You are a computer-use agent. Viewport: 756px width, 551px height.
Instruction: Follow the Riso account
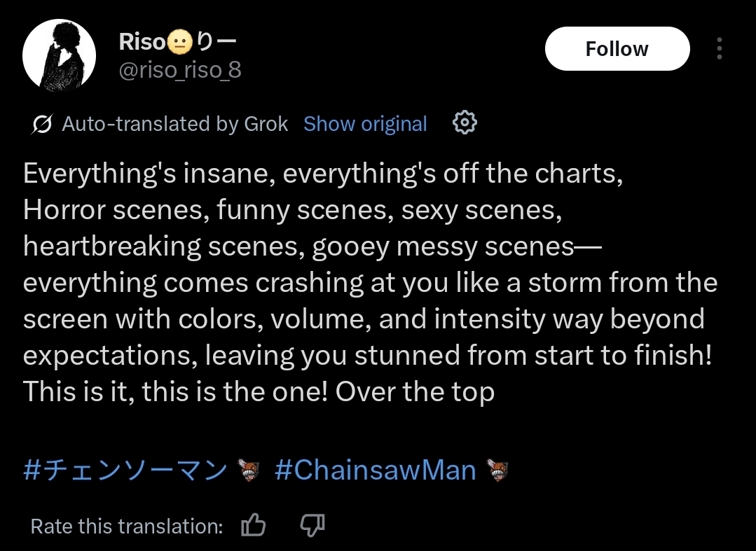(617, 49)
